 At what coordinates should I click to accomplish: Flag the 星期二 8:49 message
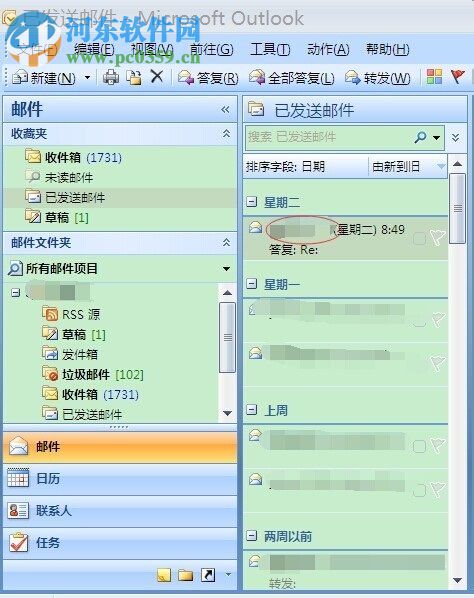click(437, 238)
